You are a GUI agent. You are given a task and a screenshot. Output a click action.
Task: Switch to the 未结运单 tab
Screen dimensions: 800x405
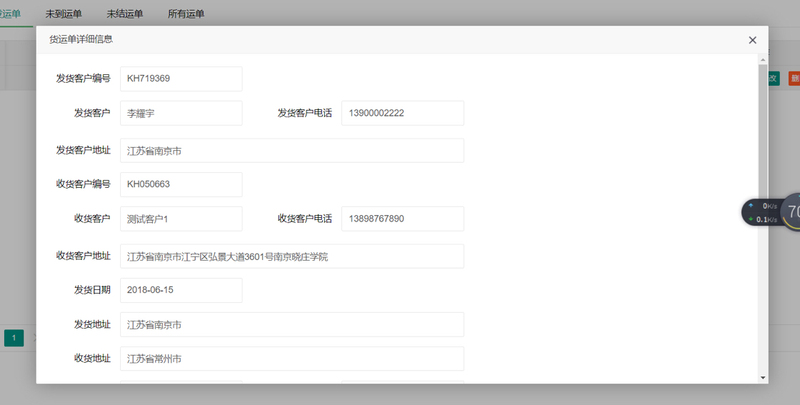pyautogui.click(x=125, y=14)
